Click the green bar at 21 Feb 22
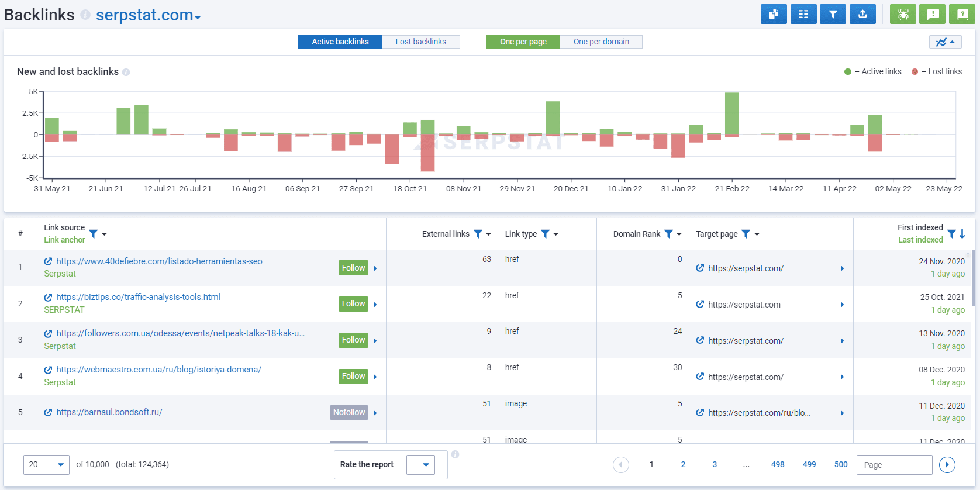The width and height of the screenshot is (980, 490). click(x=732, y=114)
